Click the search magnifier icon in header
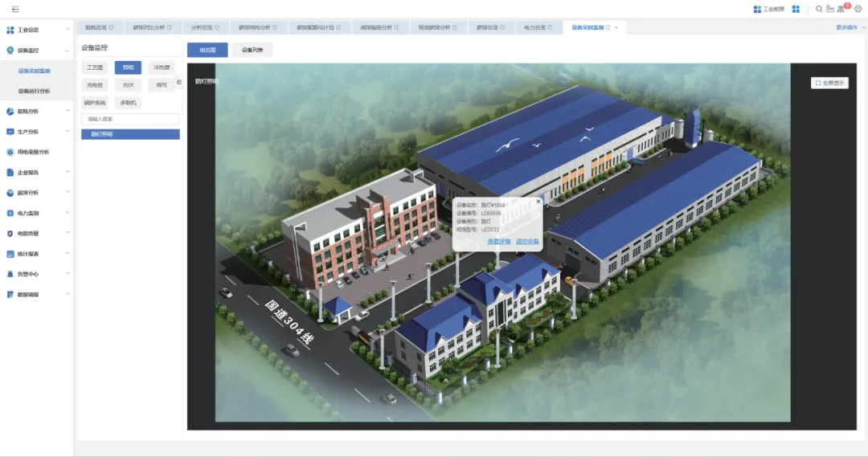 tap(819, 9)
